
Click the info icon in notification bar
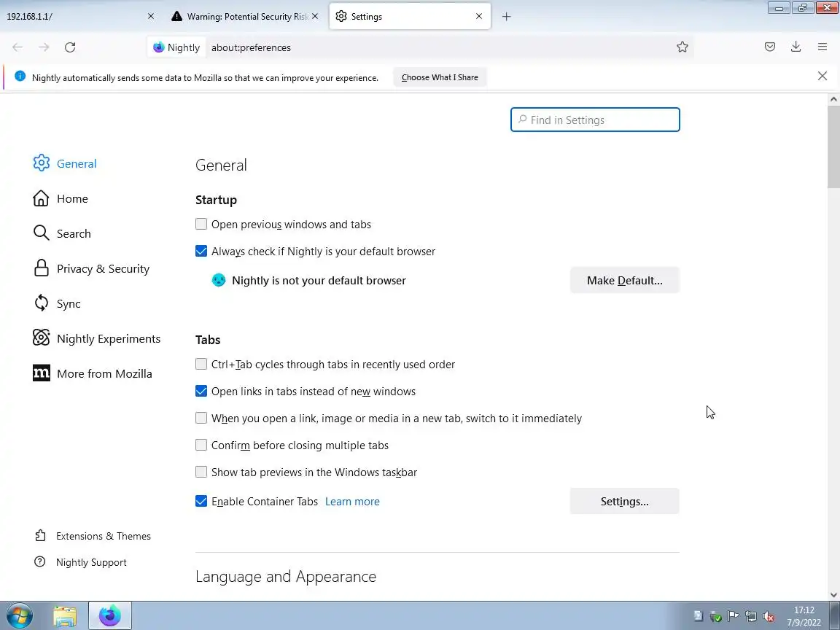(20, 76)
